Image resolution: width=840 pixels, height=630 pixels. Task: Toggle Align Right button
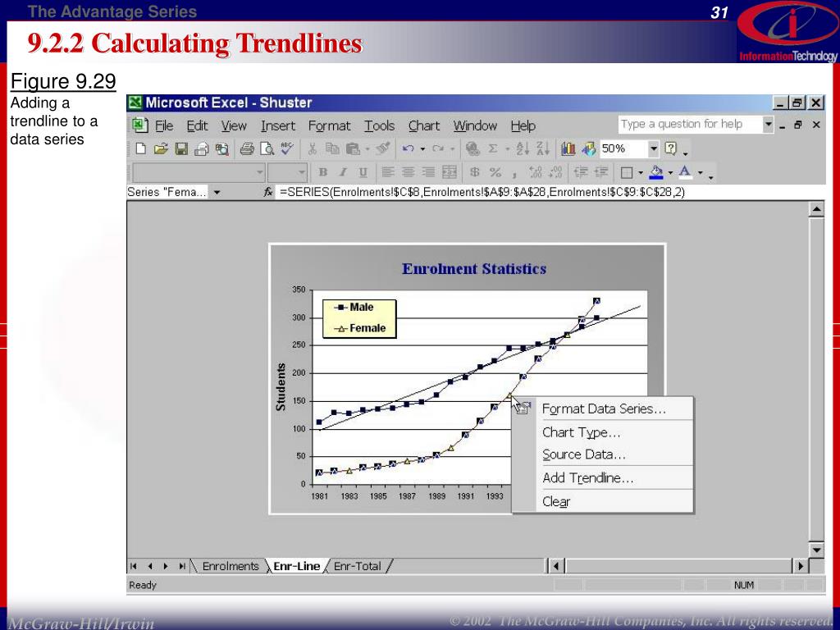428,172
